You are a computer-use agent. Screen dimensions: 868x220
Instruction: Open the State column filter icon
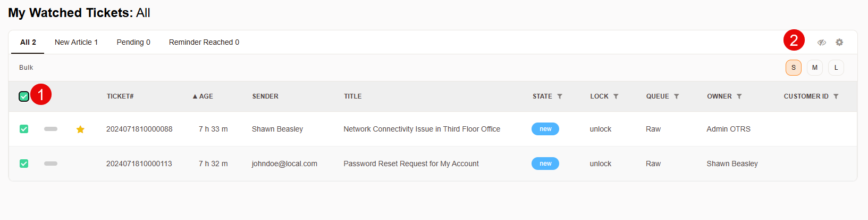click(560, 96)
